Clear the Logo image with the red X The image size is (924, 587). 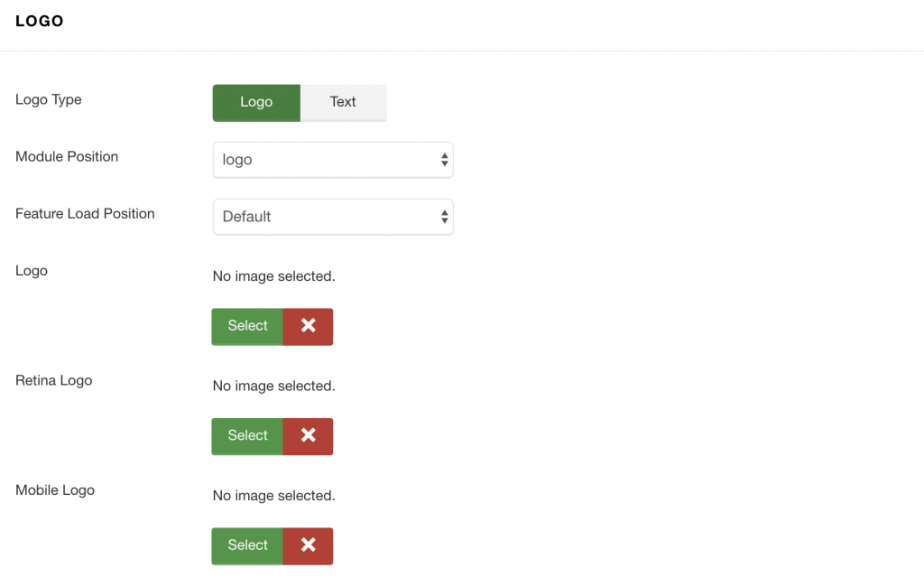click(308, 326)
